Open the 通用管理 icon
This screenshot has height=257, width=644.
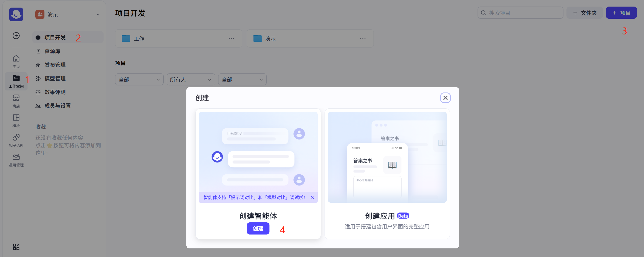coord(16,160)
